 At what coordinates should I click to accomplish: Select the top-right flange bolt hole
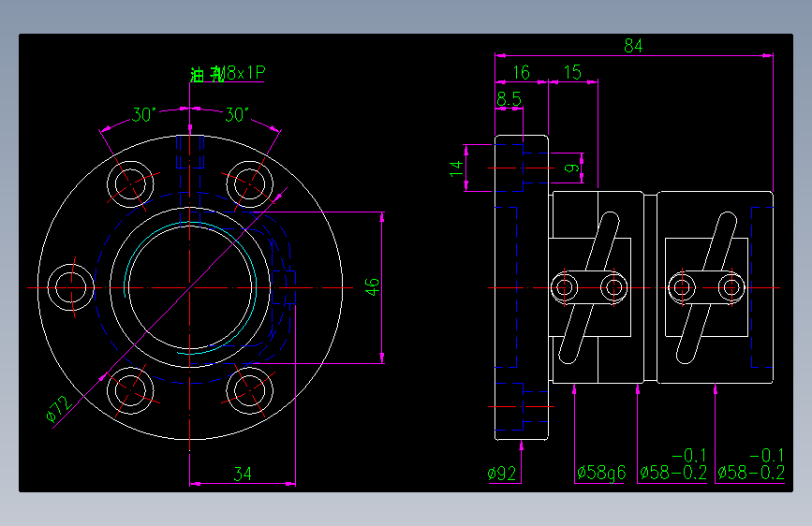[250, 183]
